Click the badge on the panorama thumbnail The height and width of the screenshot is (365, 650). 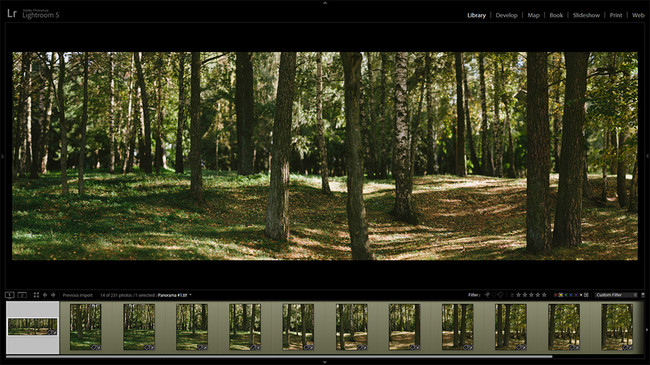click(x=51, y=332)
